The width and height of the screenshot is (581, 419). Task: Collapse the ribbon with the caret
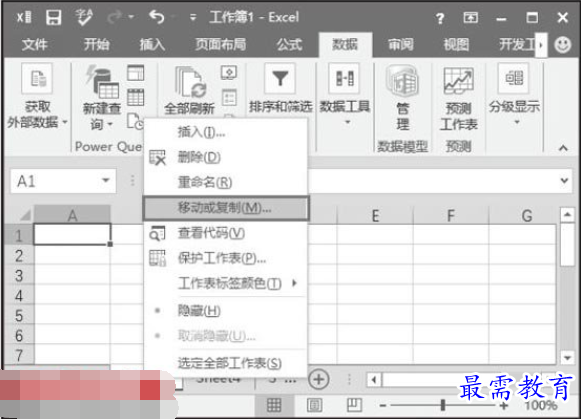pos(563,148)
